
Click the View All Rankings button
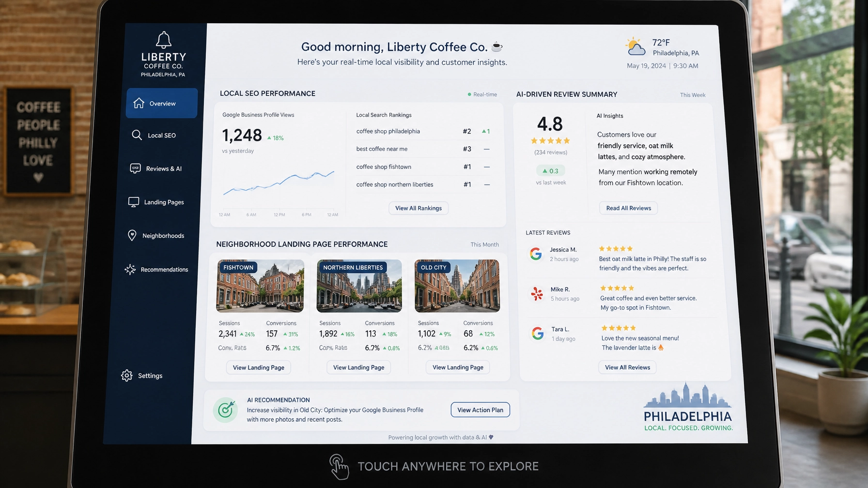(x=418, y=208)
